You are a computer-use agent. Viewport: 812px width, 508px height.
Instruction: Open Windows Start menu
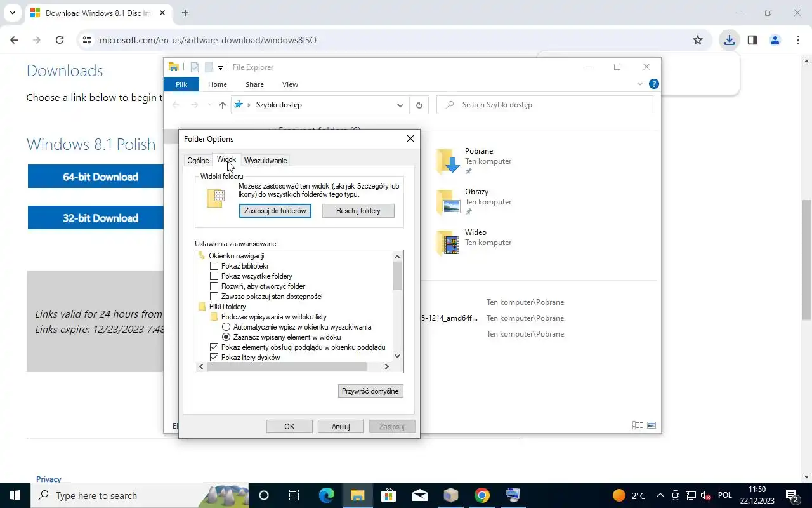(x=15, y=495)
